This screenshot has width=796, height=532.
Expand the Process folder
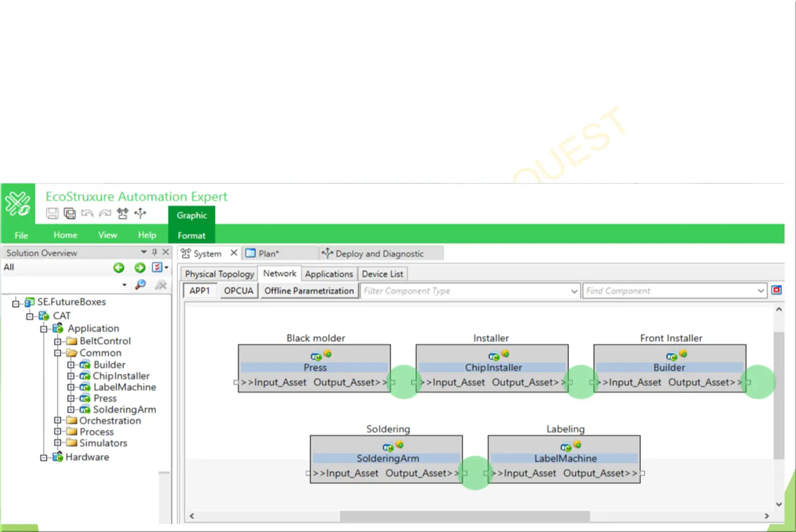tap(58, 432)
